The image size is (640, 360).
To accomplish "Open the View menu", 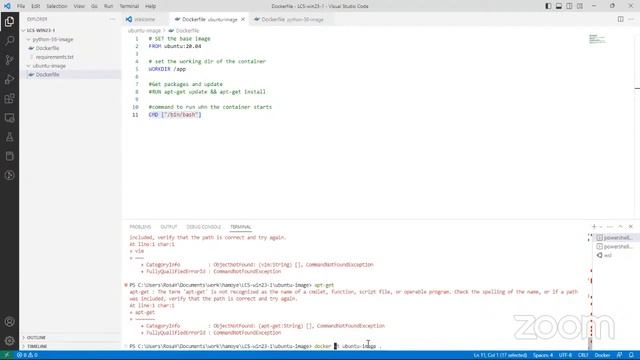I will click(79, 6).
